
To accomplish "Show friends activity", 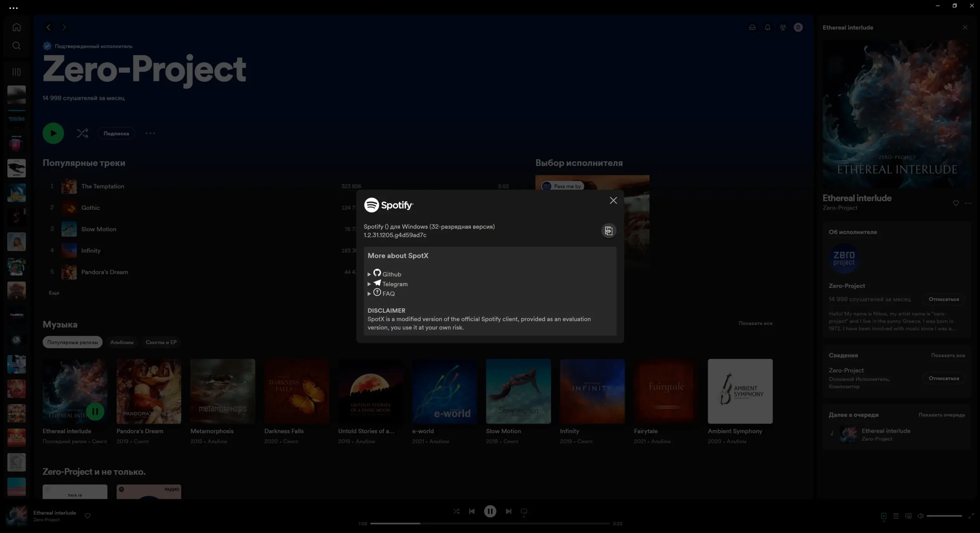I will click(783, 27).
